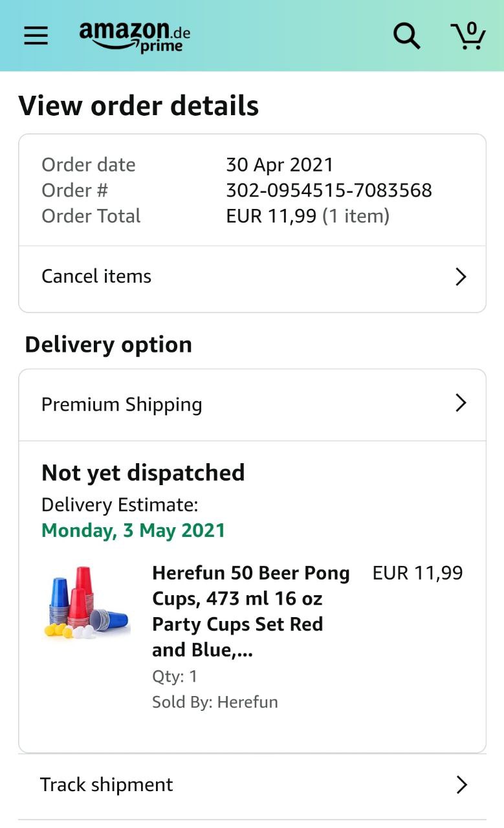Select the EUR 11,99 item price
This screenshot has height=828, width=504.
click(x=417, y=573)
